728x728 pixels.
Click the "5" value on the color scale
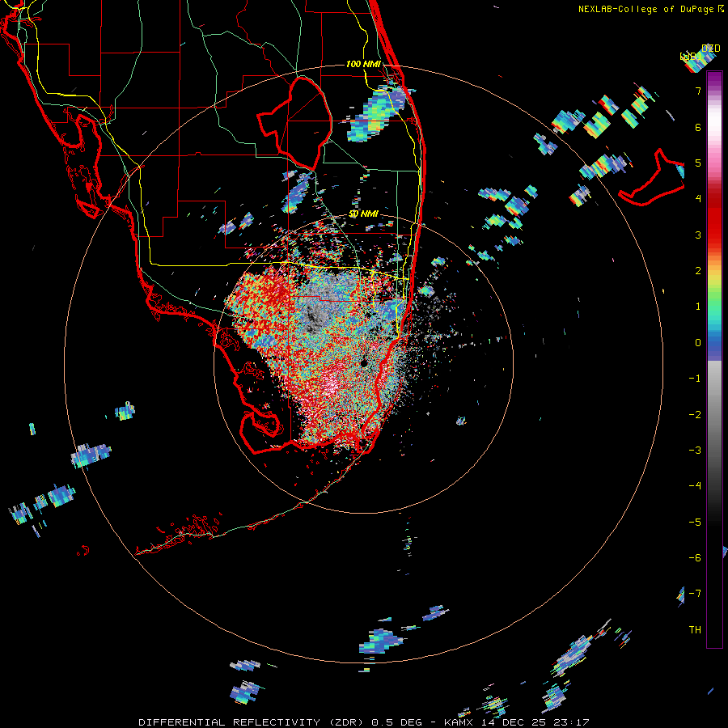pyautogui.click(x=698, y=163)
